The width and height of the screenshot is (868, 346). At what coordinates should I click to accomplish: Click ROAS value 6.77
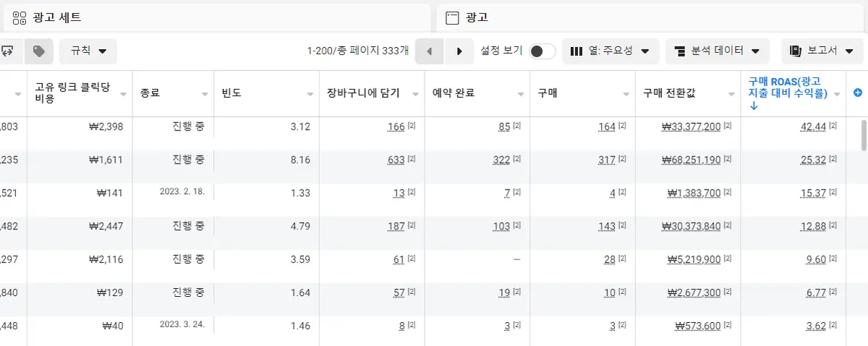(816, 293)
